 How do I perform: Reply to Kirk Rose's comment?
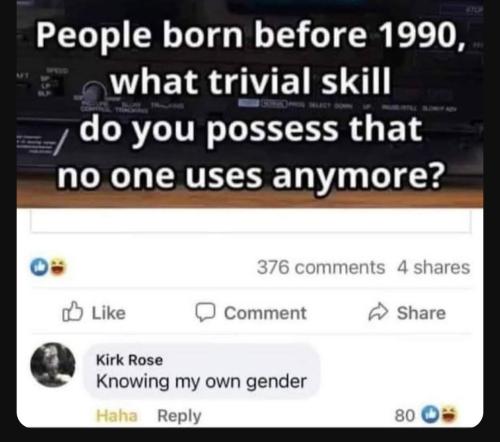[179, 416]
